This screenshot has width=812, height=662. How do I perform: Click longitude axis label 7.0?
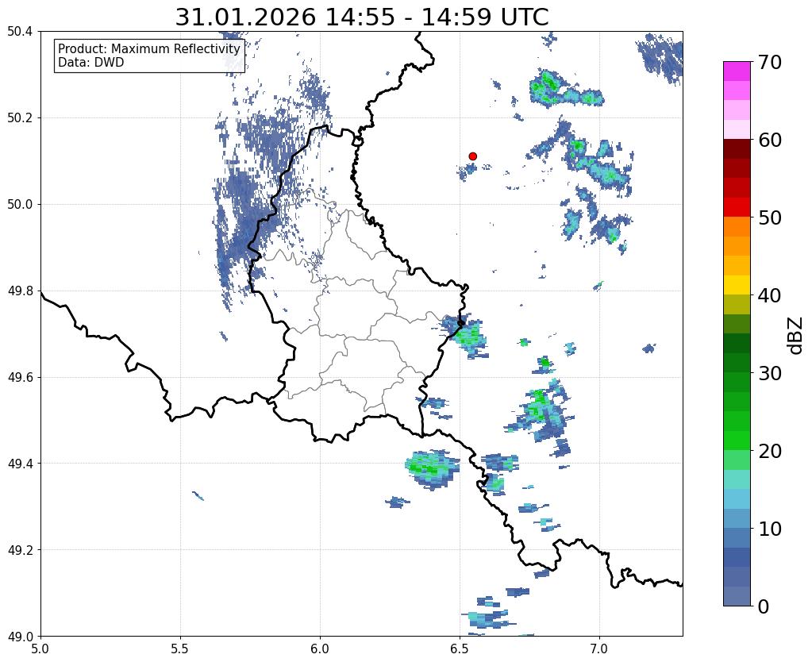[x=600, y=649]
